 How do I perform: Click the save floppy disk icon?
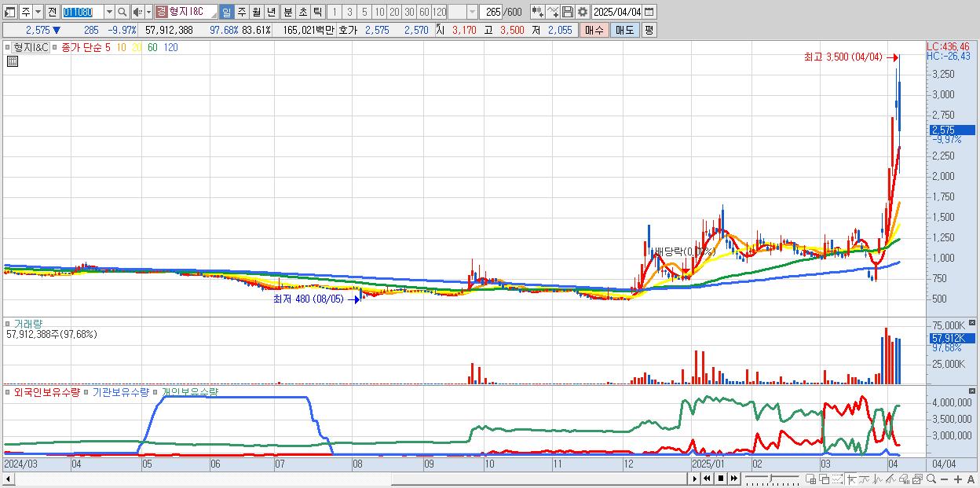coord(568,12)
